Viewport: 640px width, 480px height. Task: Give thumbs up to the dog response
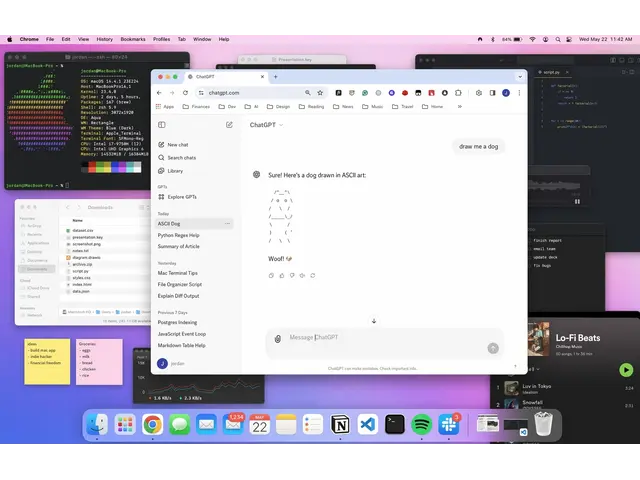pyautogui.click(x=282, y=274)
